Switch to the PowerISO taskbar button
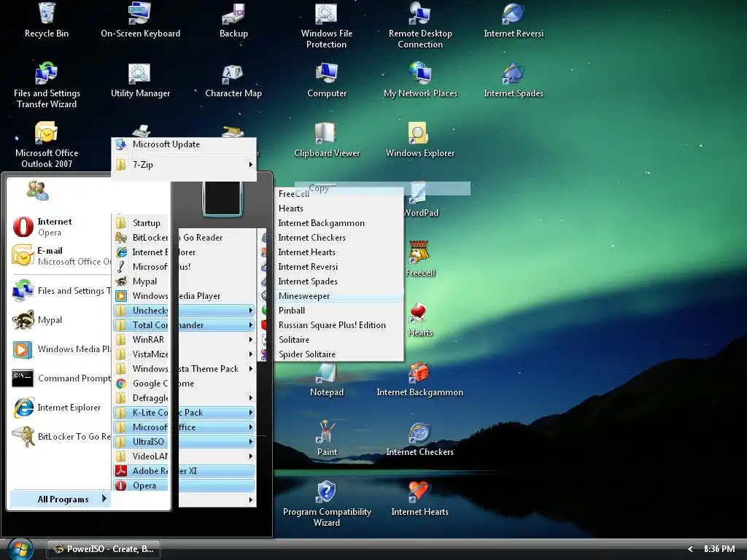Screen dimensions: 747x560 pos(104,549)
